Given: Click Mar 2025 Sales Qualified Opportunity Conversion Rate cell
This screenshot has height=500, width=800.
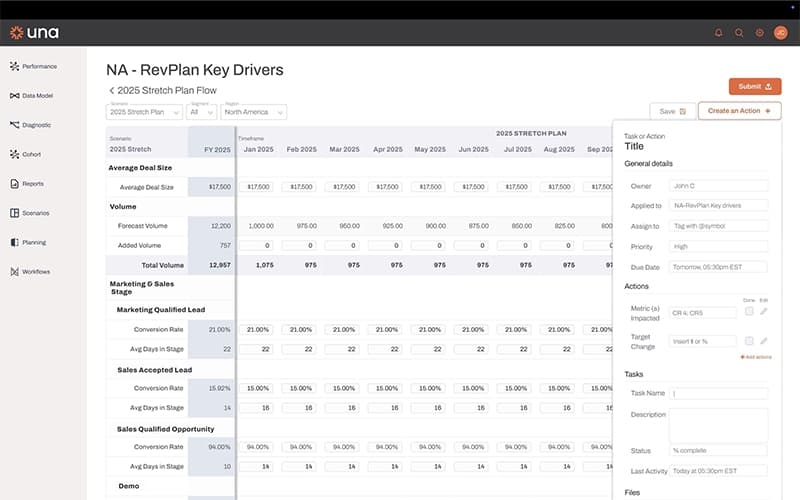Looking at the screenshot, I should (x=343, y=447).
